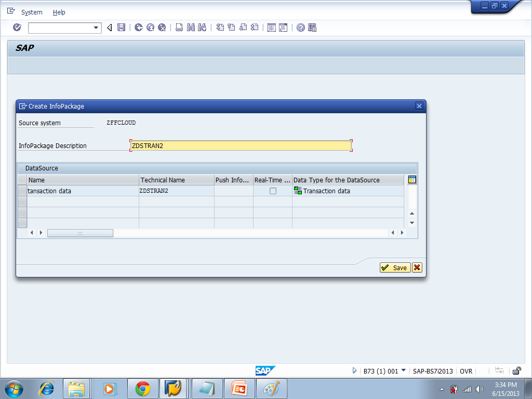Click the far-right horizontal scroll left arrow

coord(393,233)
